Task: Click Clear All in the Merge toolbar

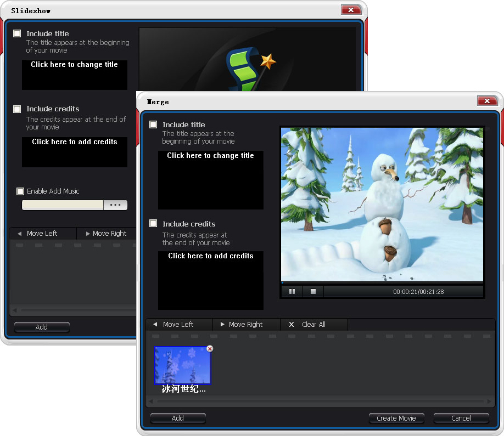Action: 314,324
